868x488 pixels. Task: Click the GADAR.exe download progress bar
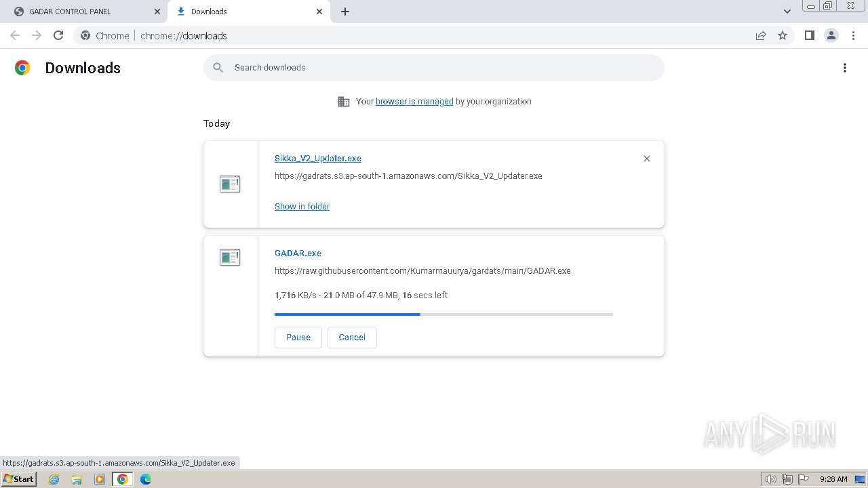443,314
